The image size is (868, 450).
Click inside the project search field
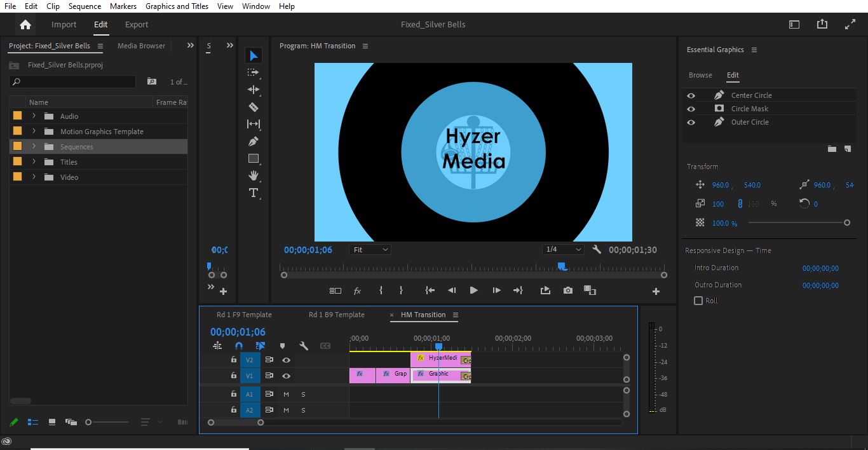(72, 81)
